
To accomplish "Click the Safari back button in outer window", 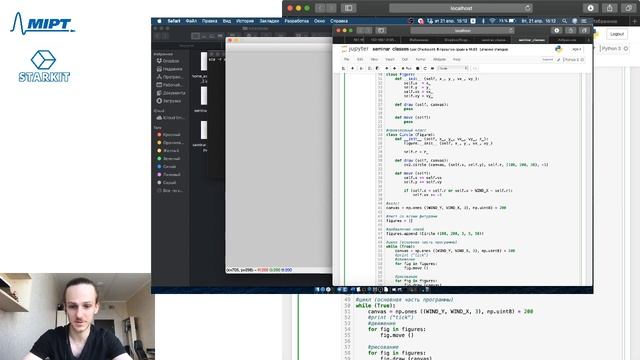I will (320, 8).
